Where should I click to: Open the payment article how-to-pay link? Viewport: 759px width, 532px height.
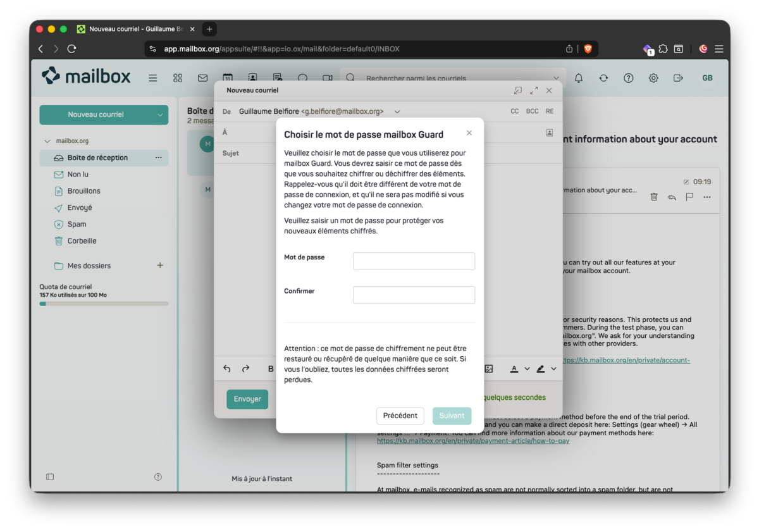[x=473, y=441]
